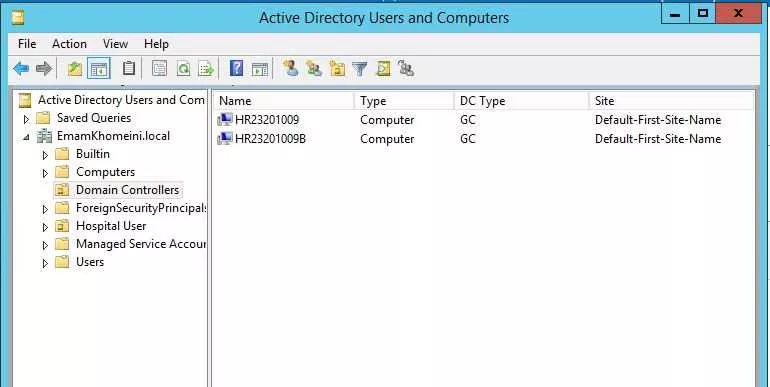The height and width of the screenshot is (387, 770).
Task: Expand the Computers container
Action: tap(45, 173)
